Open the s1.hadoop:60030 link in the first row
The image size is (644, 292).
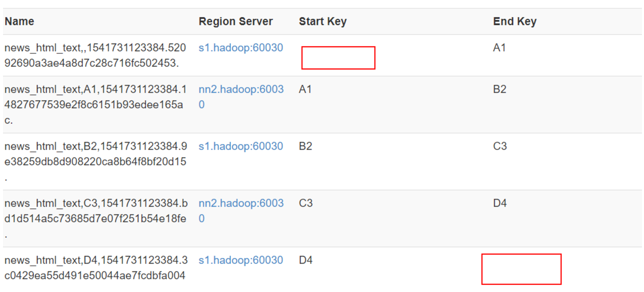pos(241,48)
